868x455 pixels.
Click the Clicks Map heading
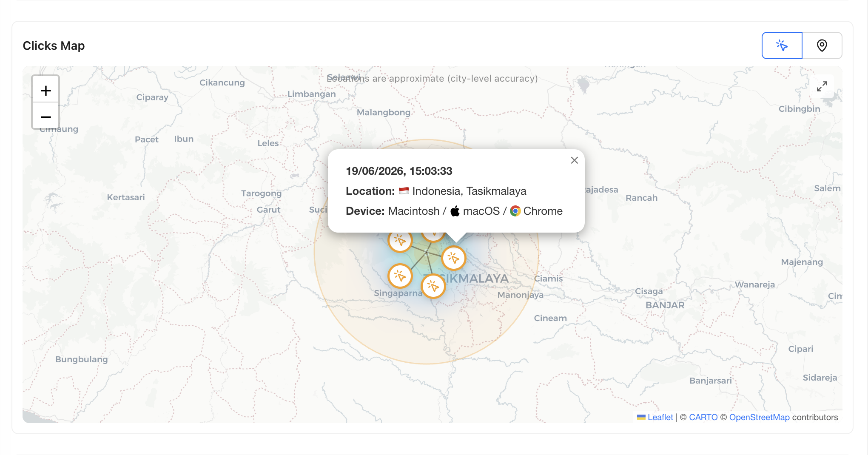pos(54,45)
